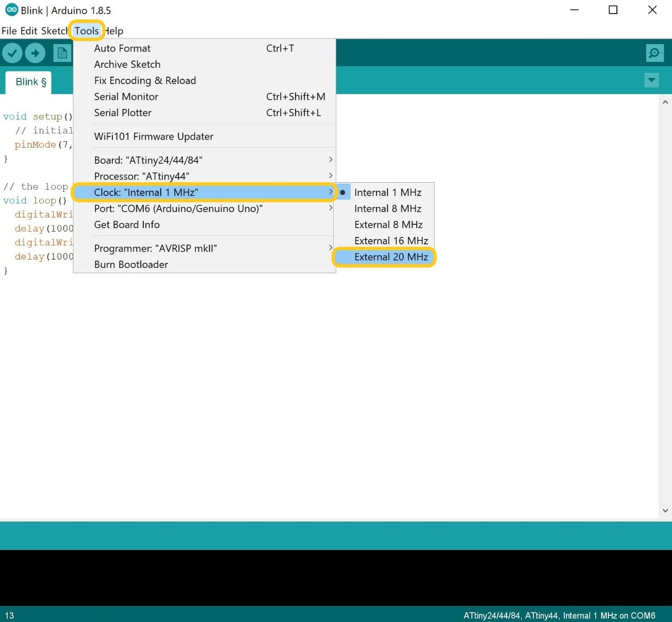Screen dimensions: 672x622
Task: Launch WiFi101 Firmware Updater
Action: (x=204, y=137)
